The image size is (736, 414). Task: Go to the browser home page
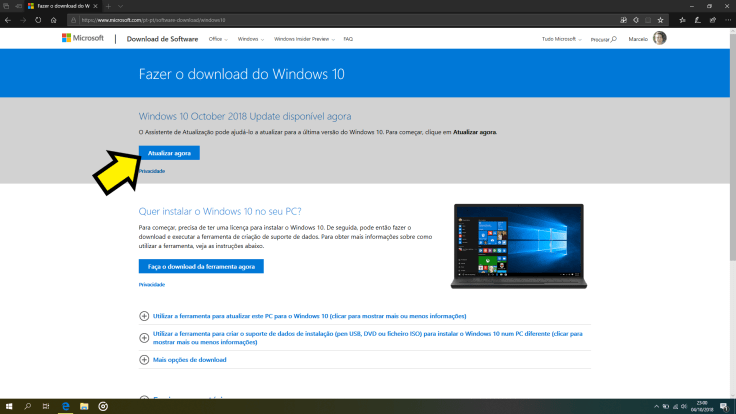pyautogui.click(x=55, y=19)
